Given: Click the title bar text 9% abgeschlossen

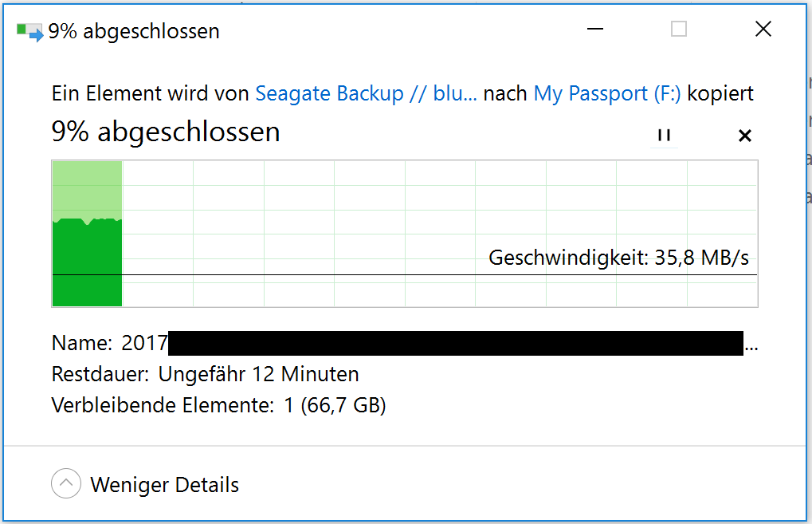Looking at the screenshot, I should click(x=134, y=31).
